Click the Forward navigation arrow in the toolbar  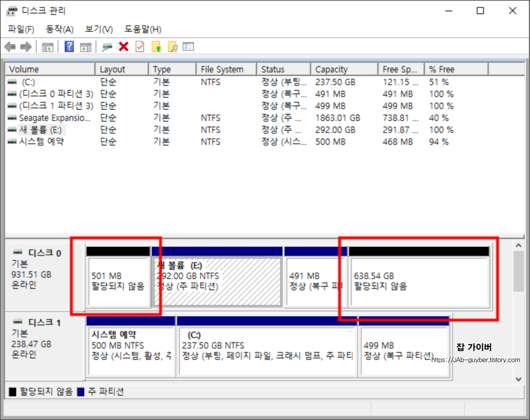(x=26, y=47)
